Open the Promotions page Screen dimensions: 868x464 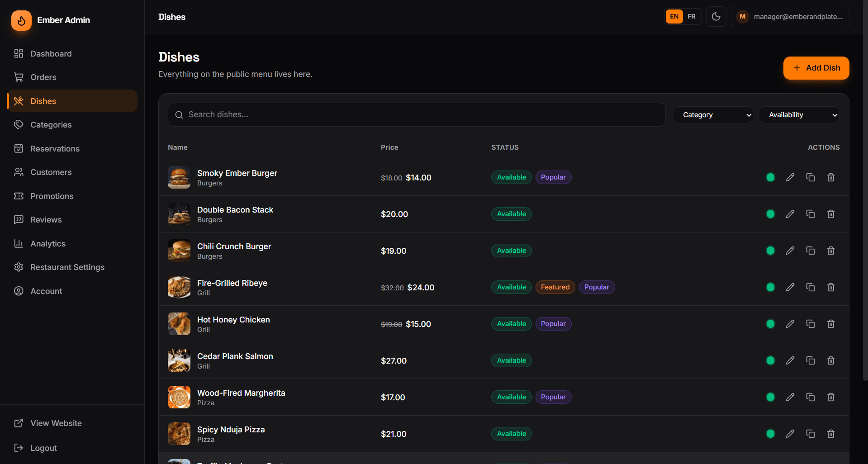72,196
